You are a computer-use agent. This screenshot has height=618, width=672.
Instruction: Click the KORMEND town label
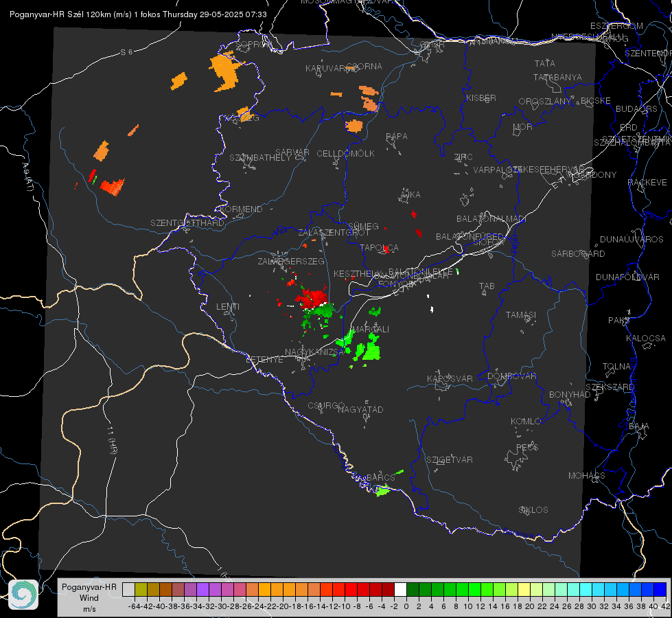click(240, 209)
